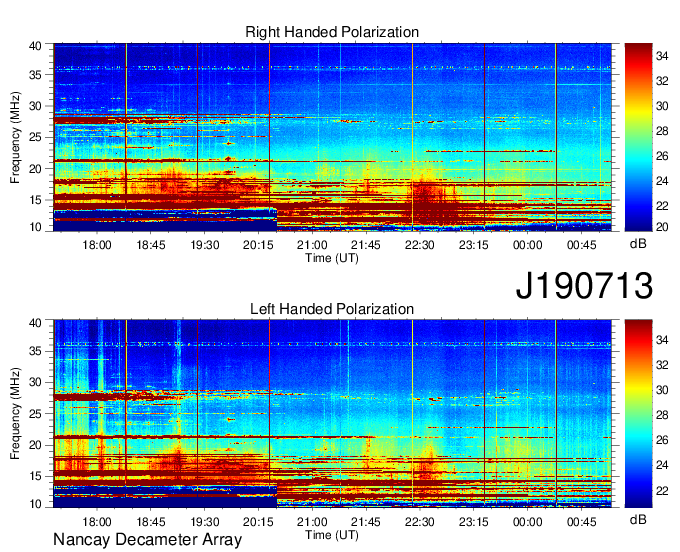Click the 18:45 tick on the right-handed plot's time axis
This screenshot has width=680, height=552.
tap(150, 245)
